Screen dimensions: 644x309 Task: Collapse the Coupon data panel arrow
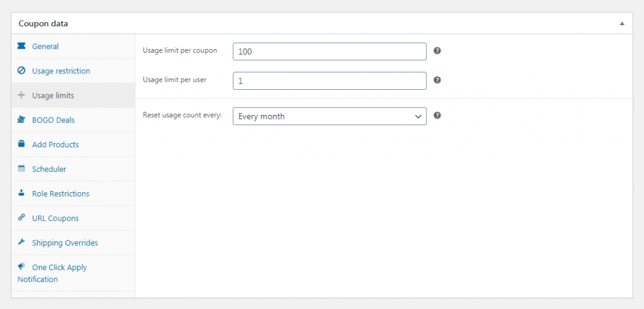point(622,24)
